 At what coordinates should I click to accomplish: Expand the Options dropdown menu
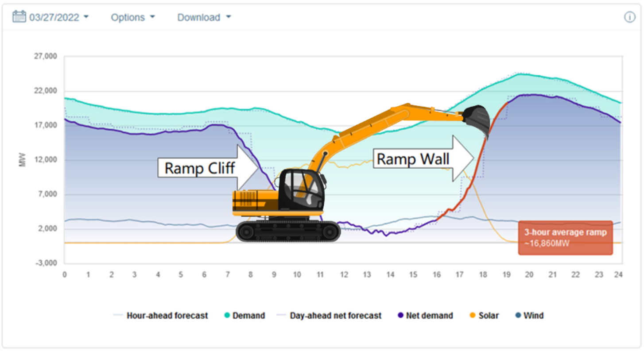(x=132, y=17)
